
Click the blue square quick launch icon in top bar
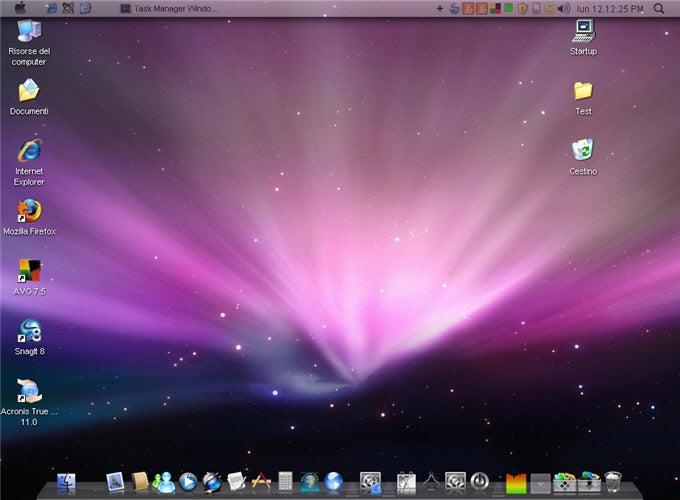(85, 8)
